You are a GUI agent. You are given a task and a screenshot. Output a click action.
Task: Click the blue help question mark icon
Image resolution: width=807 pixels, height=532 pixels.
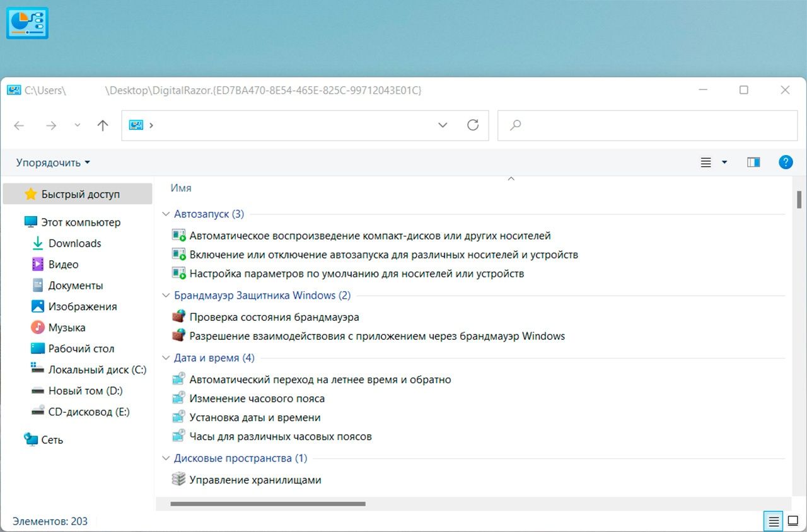point(786,162)
